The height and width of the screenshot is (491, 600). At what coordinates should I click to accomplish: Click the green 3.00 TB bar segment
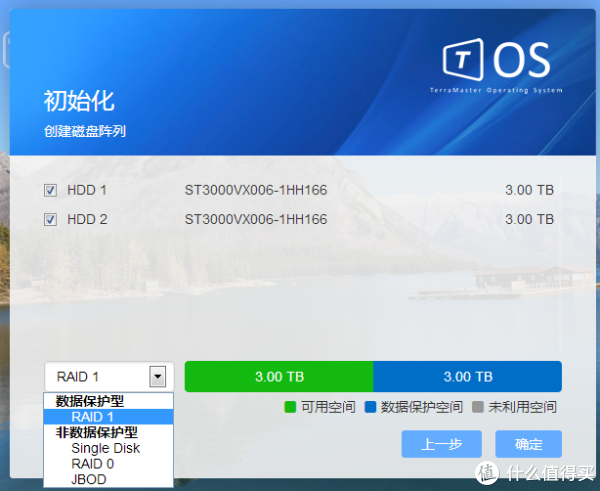click(x=279, y=377)
